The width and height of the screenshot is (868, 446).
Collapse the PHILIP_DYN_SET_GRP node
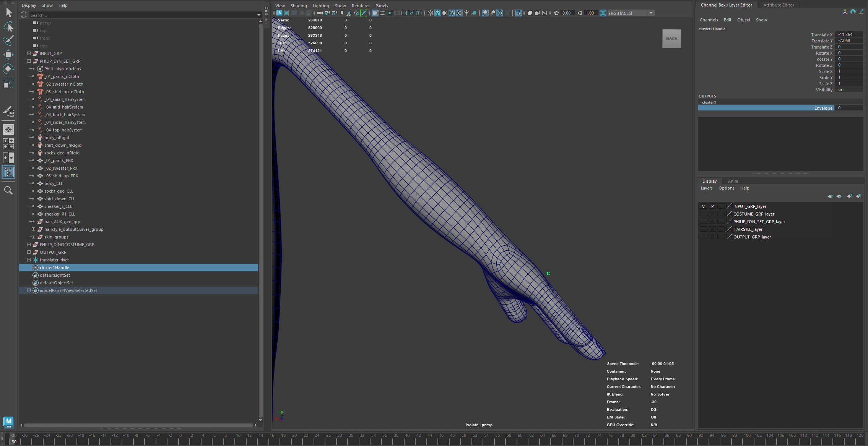click(x=29, y=61)
